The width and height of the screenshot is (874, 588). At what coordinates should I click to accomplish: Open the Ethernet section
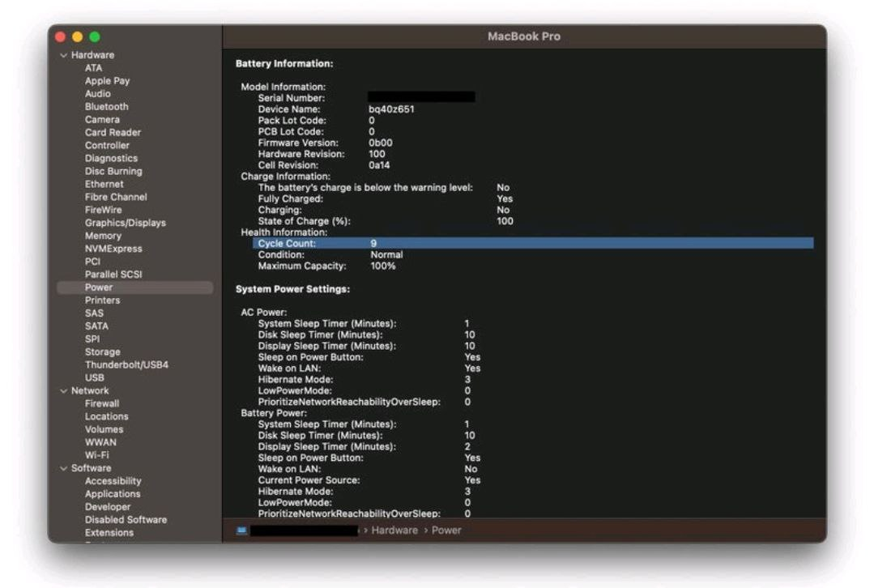coord(104,184)
